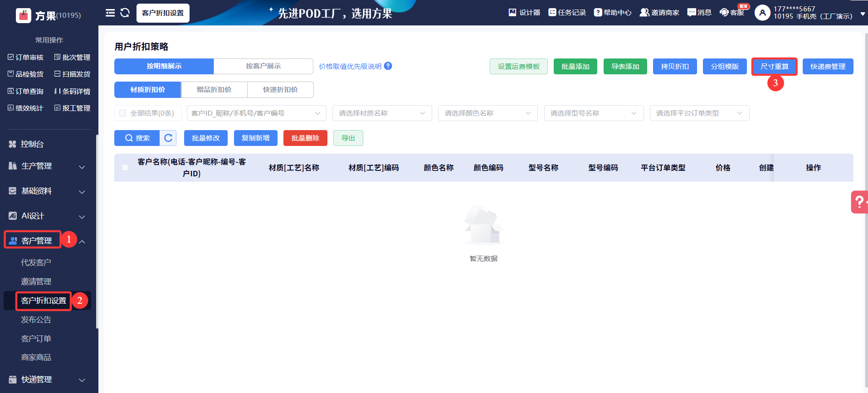Open the 帮助中心 help center
The height and width of the screenshot is (393, 868).
613,13
